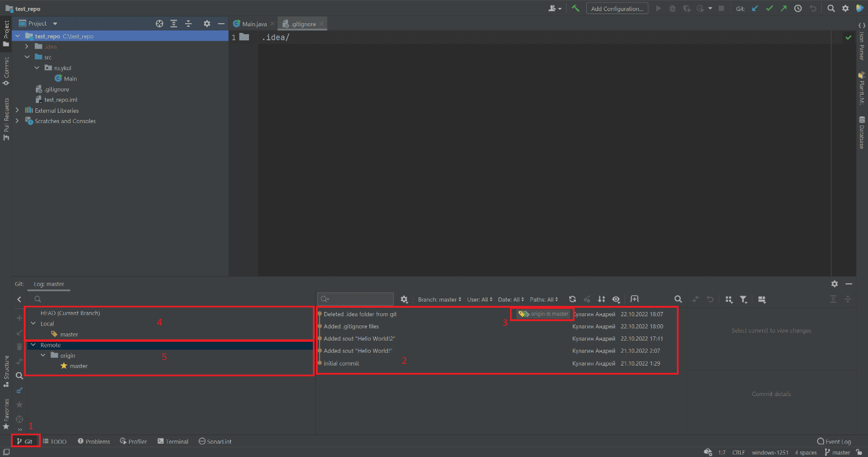868x457 pixels.
Task: Toggle filter icon in commit changes toolbar
Action: pos(744,299)
